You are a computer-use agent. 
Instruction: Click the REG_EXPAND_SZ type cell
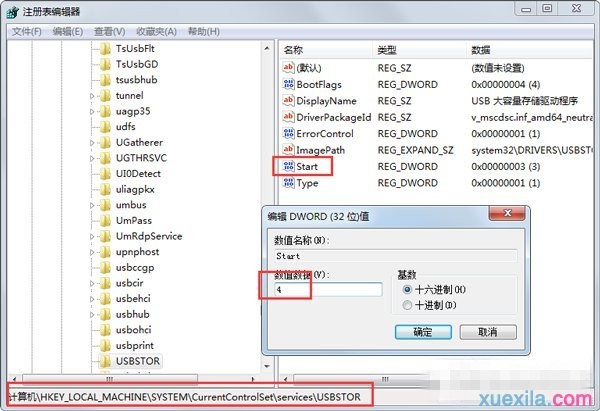(415, 150)
